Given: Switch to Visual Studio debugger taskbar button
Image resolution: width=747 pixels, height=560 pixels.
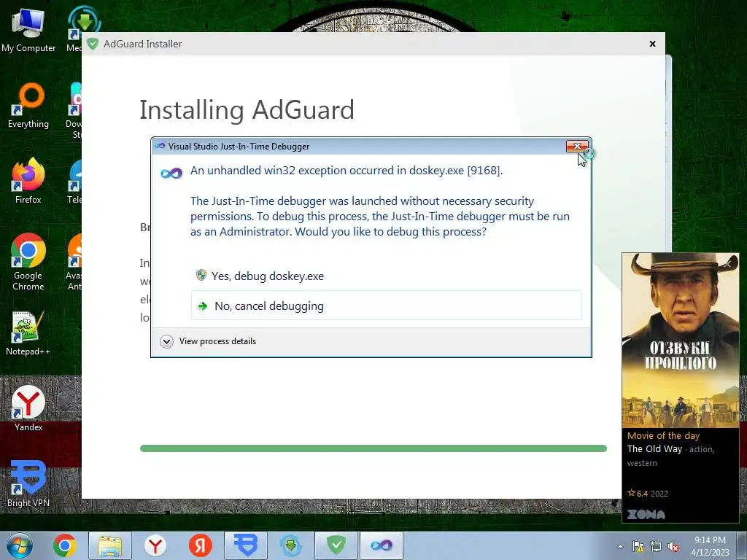Looking at the screenshot, I should coord(381,545).
